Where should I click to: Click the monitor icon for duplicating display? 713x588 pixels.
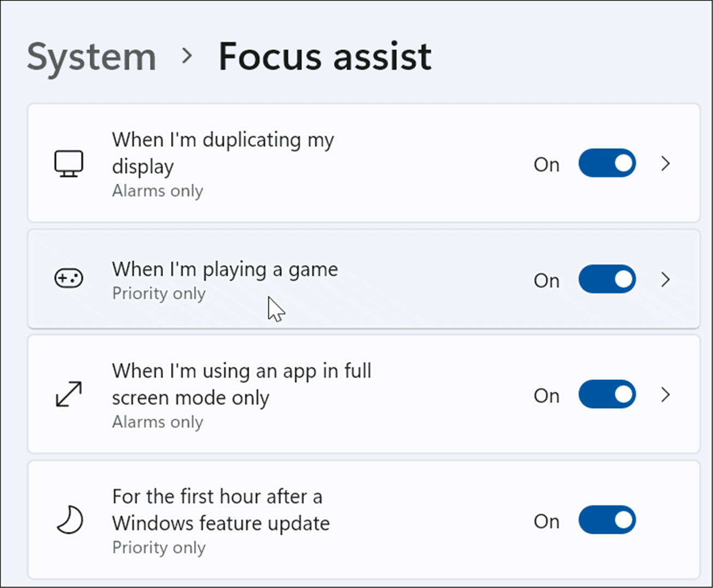69,163
